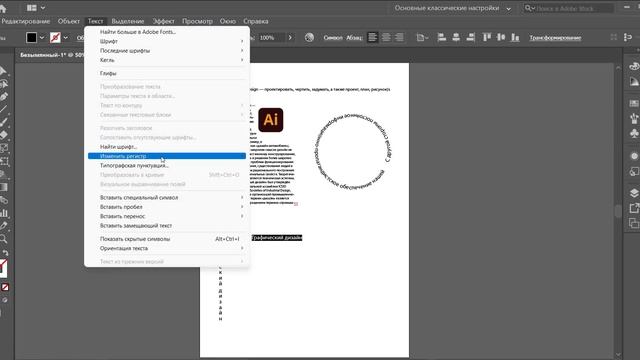Image resolution: width=640 pixels, height=360 pixels.
Task: Click the vertical scrollbar up arrow
Action: (x=618, y=67)
